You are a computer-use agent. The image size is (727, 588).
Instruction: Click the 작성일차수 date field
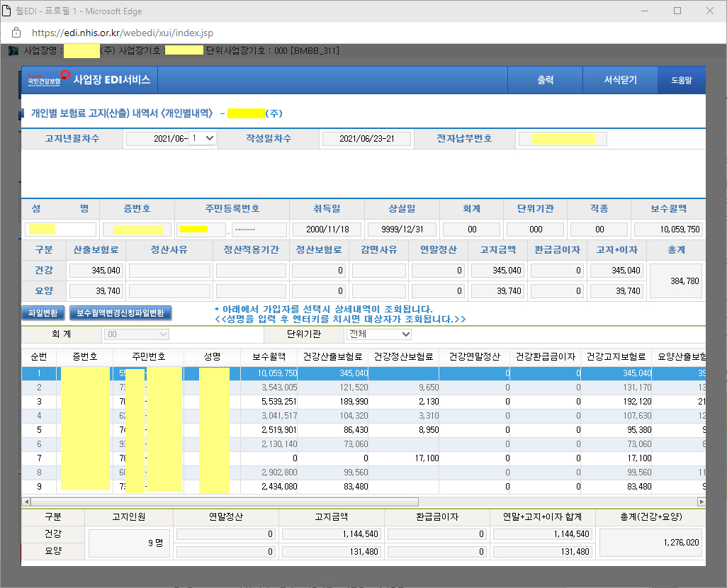(x=366, y=139)
